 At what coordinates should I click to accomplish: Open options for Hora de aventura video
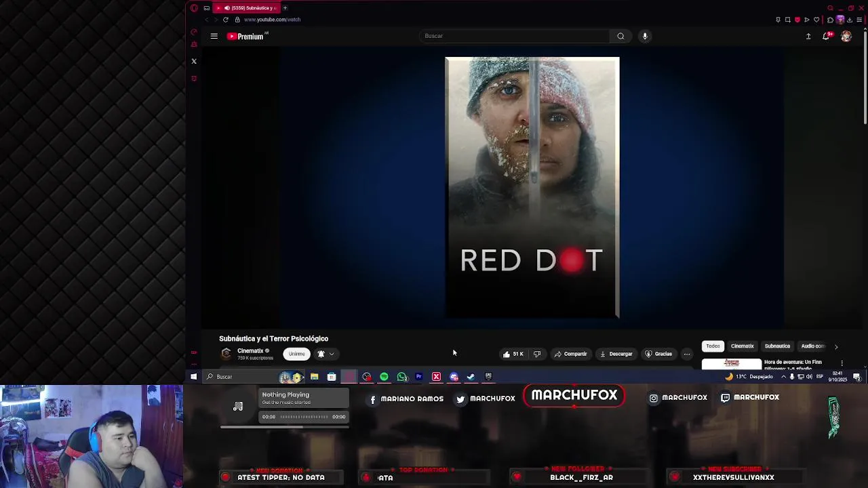click(x=842, y=363)
